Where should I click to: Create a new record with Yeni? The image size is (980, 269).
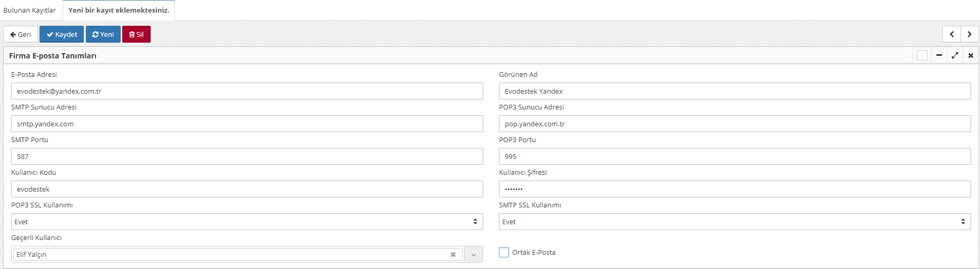103,34
